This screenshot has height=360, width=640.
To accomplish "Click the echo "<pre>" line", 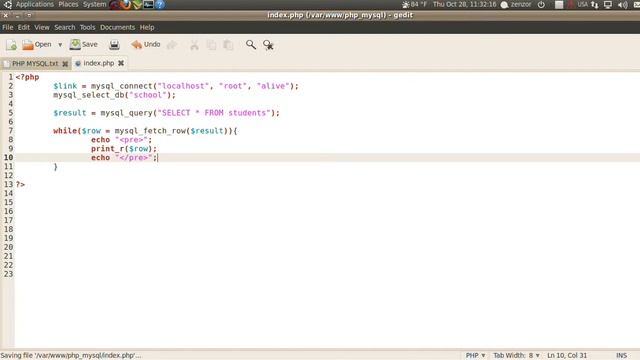I will click(121, 140).
